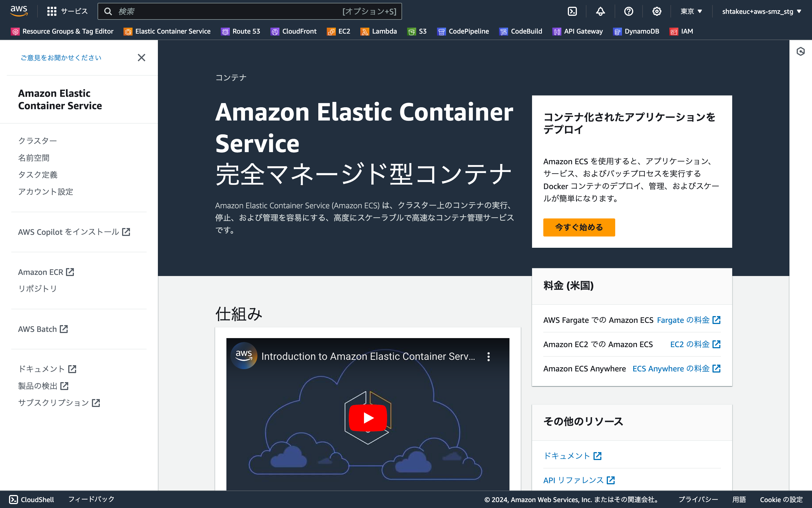This screenshot has width=812, height=508.
Task: Focus the 検索 search field
Action: (250, 11)
